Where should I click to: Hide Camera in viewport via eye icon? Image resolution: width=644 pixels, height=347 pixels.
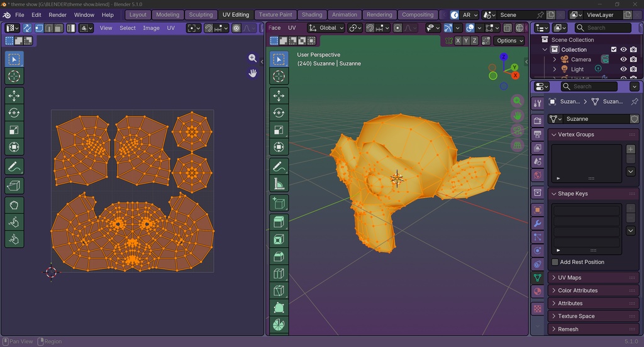623,60
